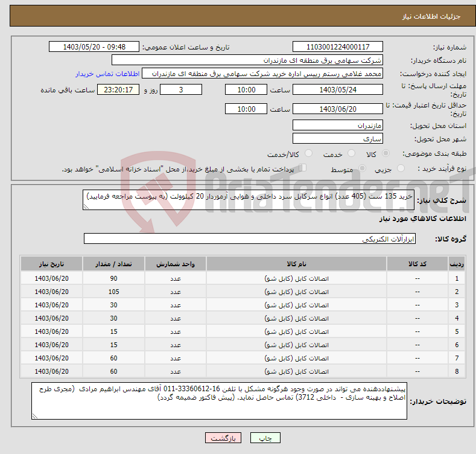476x454 pixels.
Task: Select the متوسط purchase type radio
Action: [362, 168]
